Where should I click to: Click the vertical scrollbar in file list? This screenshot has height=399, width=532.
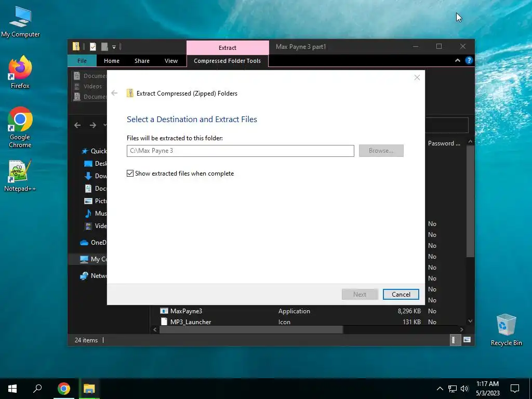pyautogui.click(x=470, y=201)
